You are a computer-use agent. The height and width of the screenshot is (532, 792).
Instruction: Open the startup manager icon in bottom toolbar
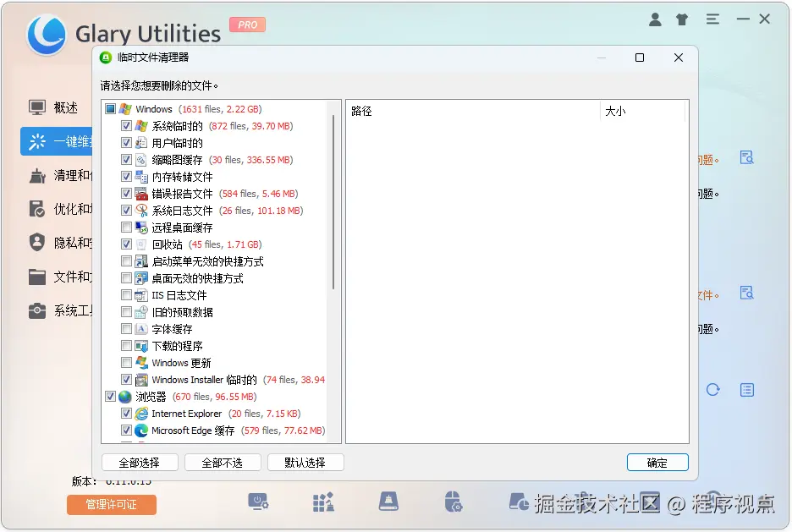tap(259, 502)
